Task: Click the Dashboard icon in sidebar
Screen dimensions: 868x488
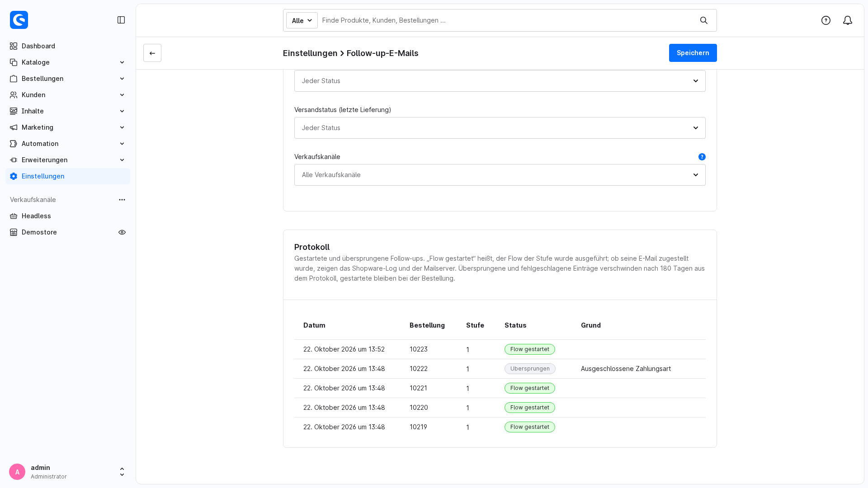Action: [14, 46]
